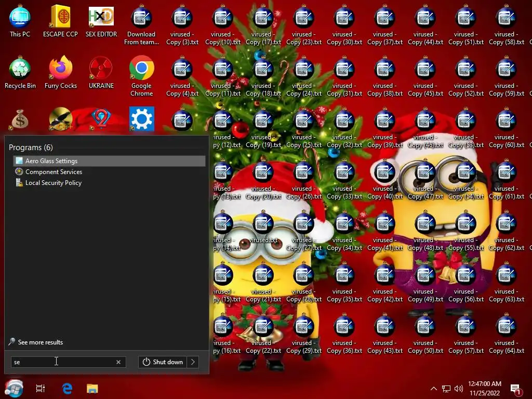Select virused - Copy (59).txt file

tap(507, 76)
